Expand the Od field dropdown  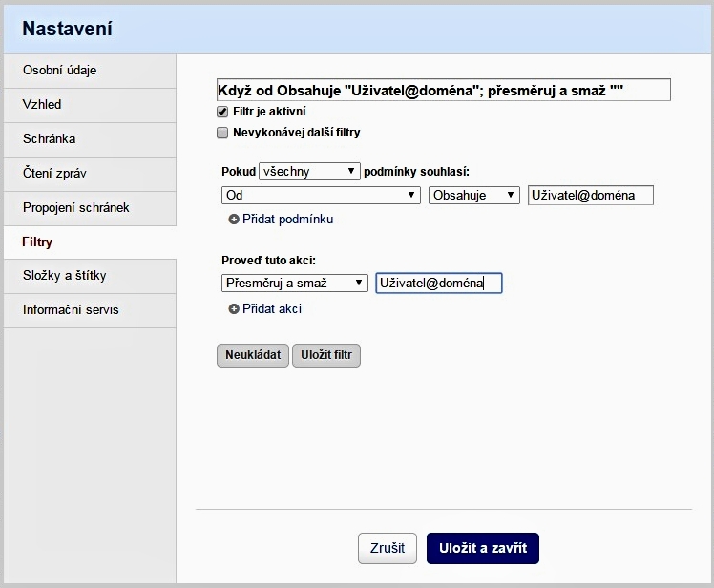pos(321,195)
